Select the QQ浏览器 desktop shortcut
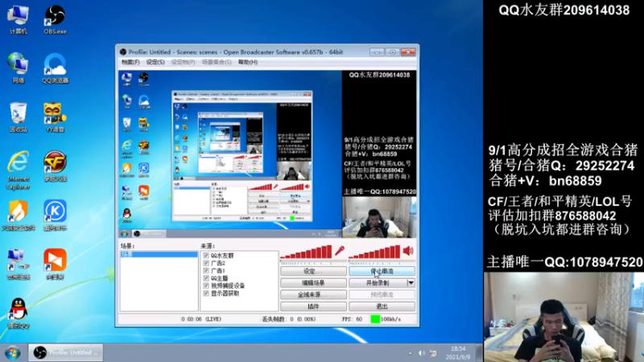The height and width of the screenshot is (362, 644). coord(55,68)
